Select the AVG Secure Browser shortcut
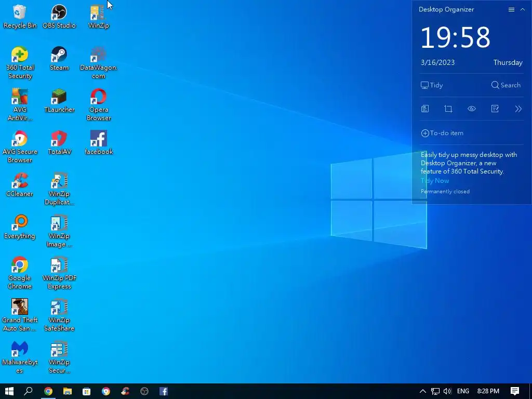Screen dimensions: 532x399 (20, 147)
